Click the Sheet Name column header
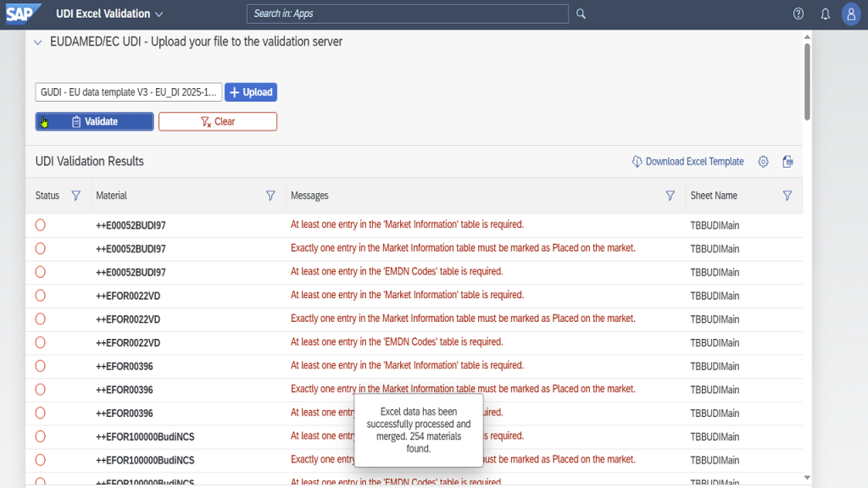Viewport: 868px width, 488px height. pos(714,196)
